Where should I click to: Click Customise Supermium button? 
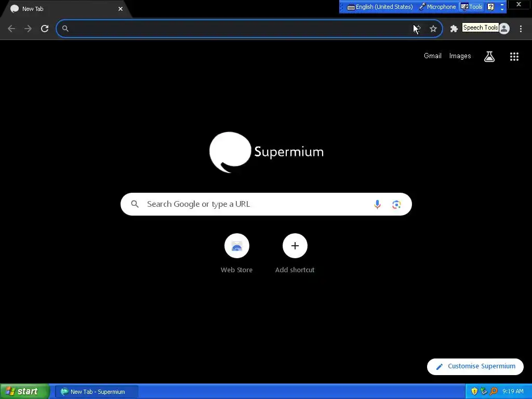pyautogui.click(x=475, y=366)
